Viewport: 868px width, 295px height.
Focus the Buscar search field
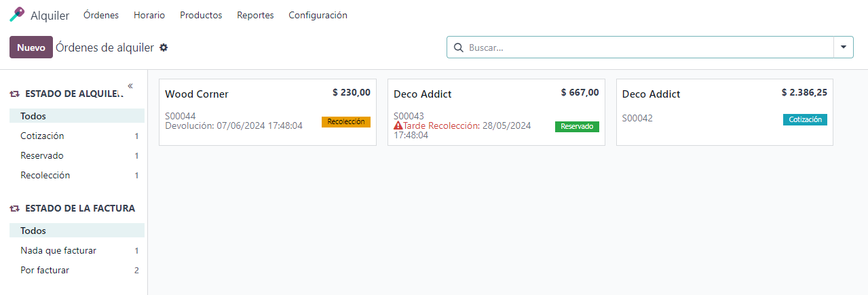tap(645, 47)
